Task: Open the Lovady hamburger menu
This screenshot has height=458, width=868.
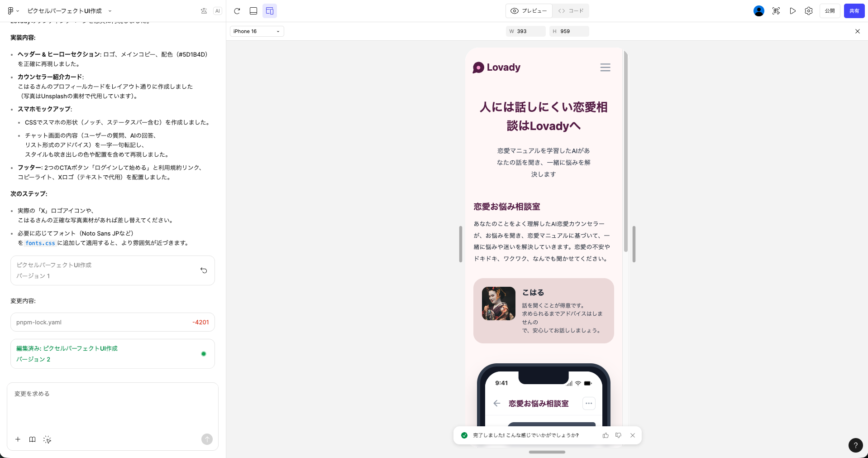Action: click(x=605, y=67)
